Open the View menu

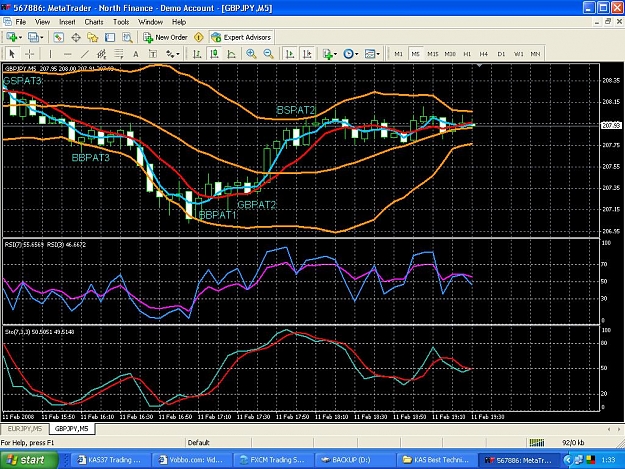pos(42,22)
